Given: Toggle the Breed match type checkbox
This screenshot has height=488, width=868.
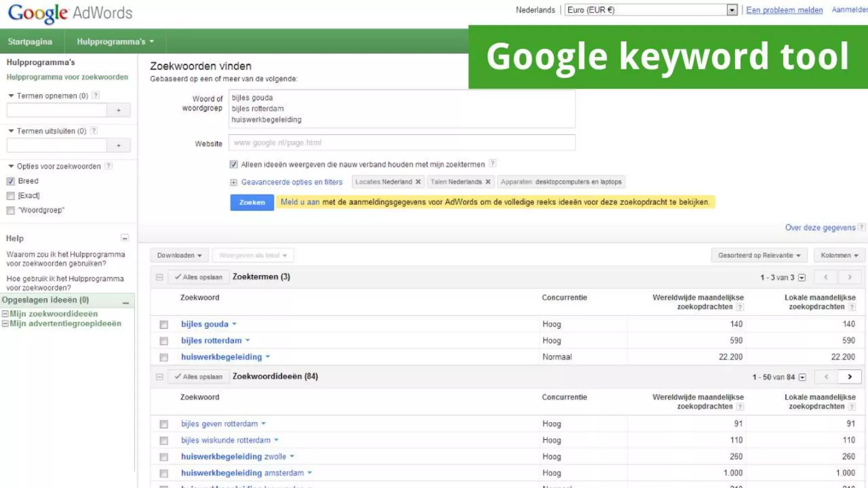Looking at the screenshot, I should [11, 181].
